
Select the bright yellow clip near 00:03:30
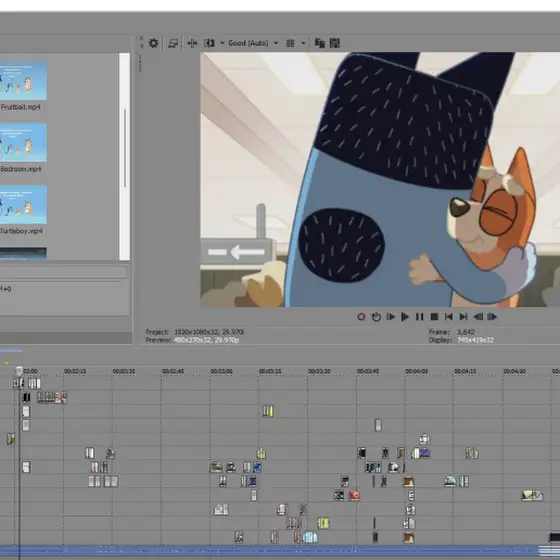coord(323,523)
